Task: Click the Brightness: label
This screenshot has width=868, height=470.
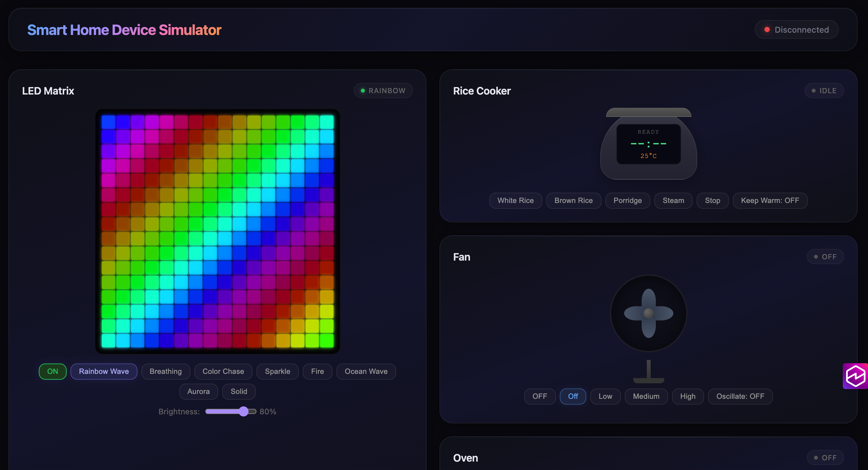Action: coord(179,411)
